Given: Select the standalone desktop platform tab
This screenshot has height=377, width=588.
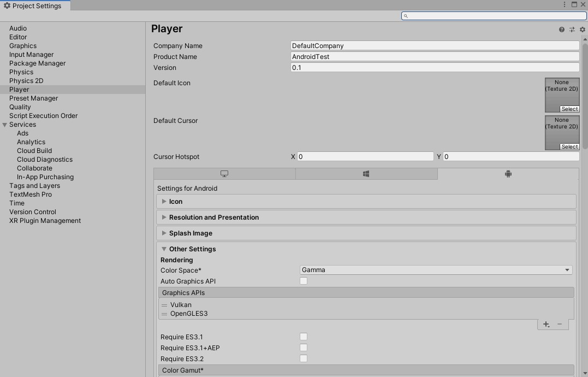Looking at the screenshot, I should tap(224, 174).
